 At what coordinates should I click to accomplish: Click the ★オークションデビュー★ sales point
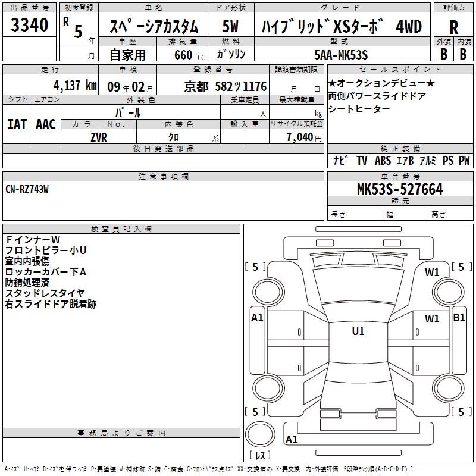[x=381, y=83]
